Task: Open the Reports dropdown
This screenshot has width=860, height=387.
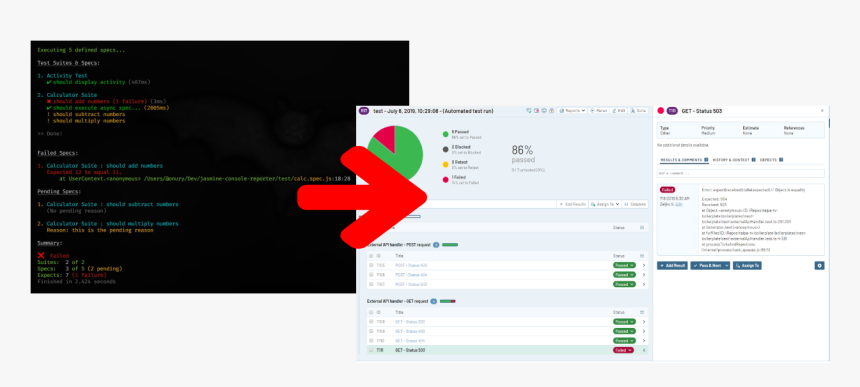Action: (572, 111)
